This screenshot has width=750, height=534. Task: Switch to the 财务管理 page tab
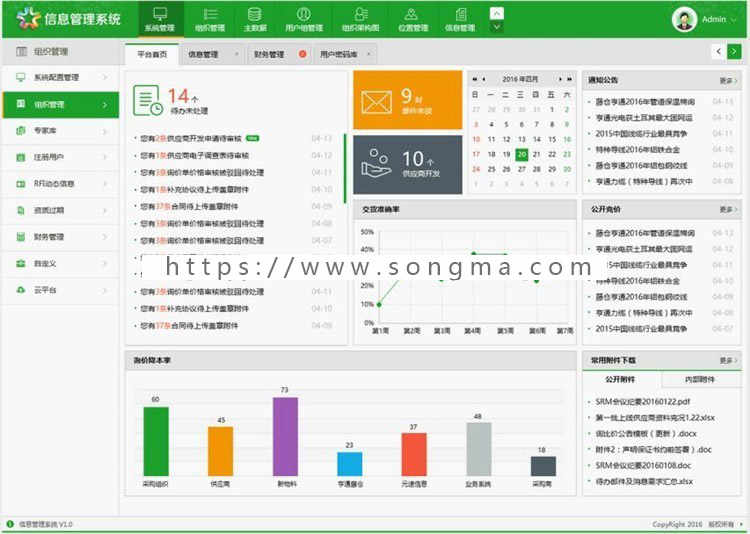269,55
